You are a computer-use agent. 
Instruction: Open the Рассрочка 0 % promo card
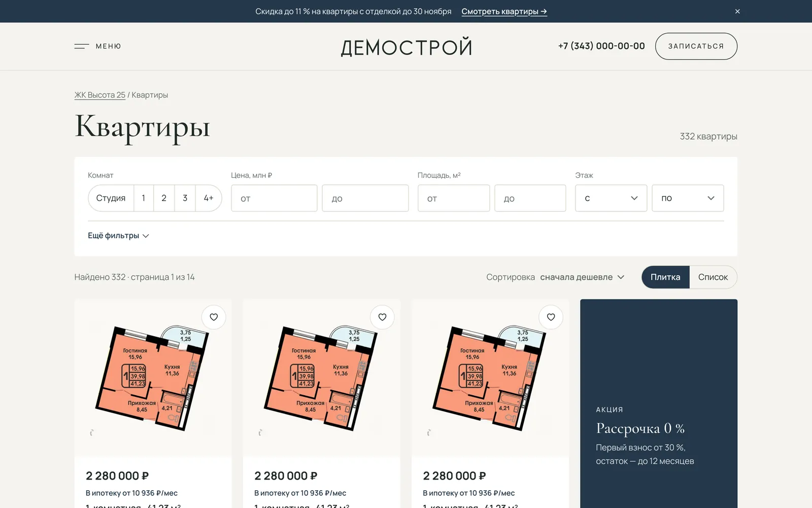coord(659,403)
